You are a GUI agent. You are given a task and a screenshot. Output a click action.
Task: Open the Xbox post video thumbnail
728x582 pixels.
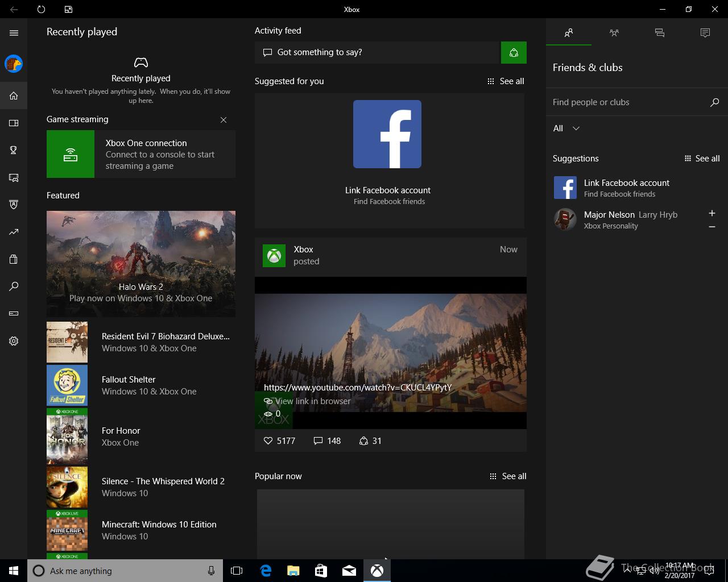click(x=391, y=352)
